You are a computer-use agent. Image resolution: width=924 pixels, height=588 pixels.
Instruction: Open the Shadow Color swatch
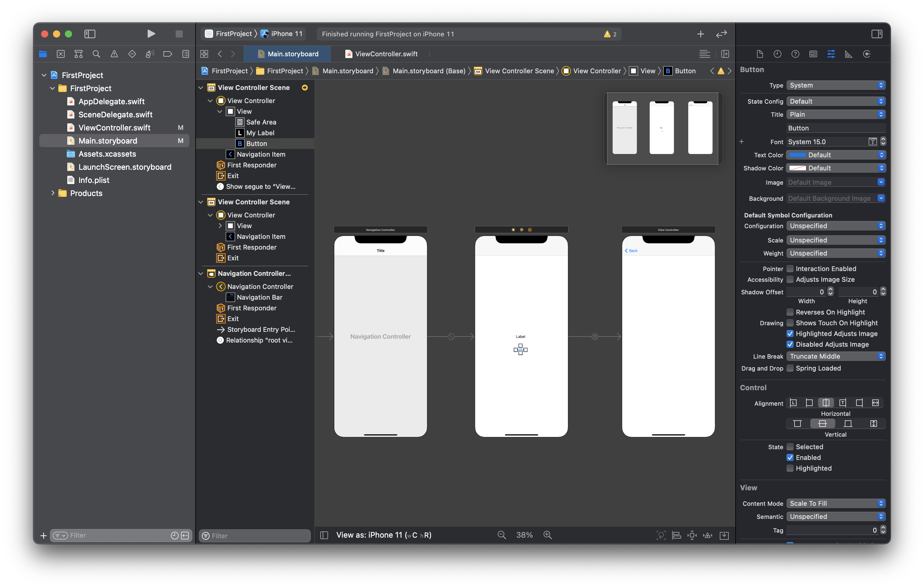click(x=797, y=168)
